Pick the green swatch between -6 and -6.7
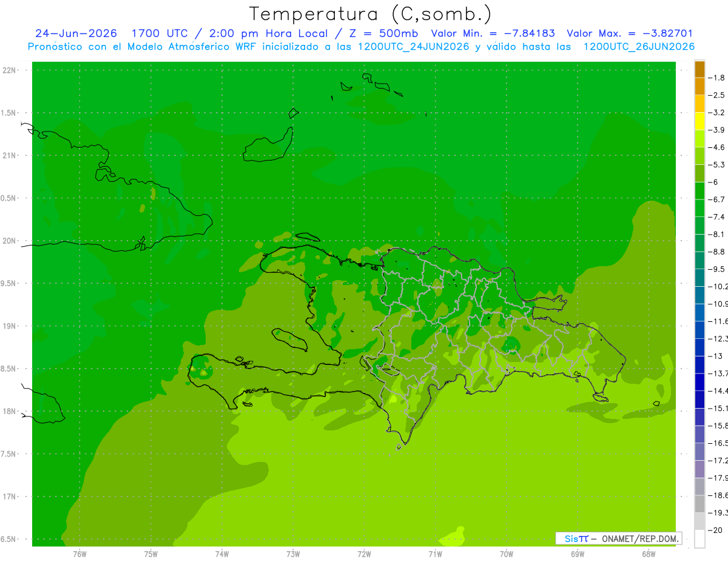Screen dimensions: 728x562 click(699, 190)
